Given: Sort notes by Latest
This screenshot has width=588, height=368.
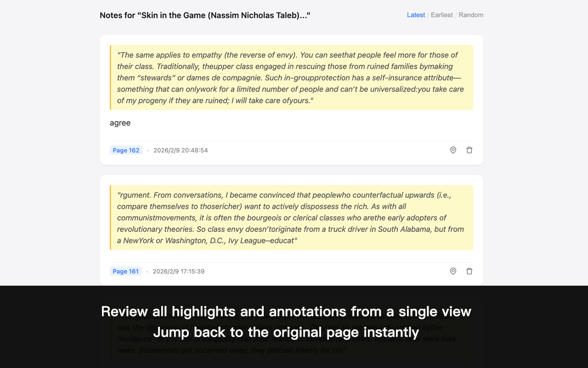Looking at the screenshot, I should tap(416, 15).
